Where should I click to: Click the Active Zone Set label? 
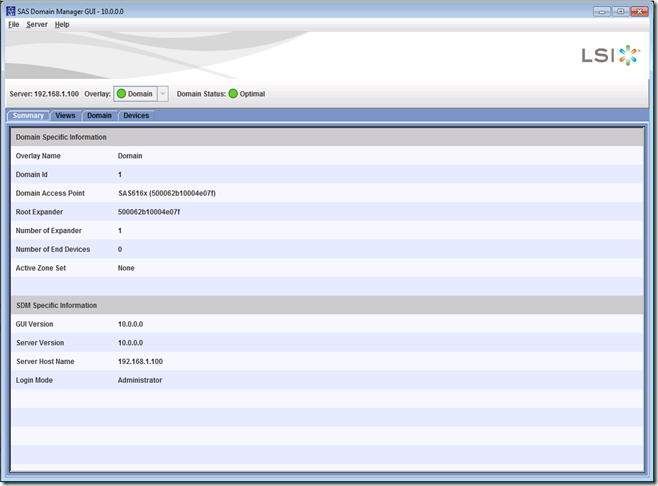41,268
